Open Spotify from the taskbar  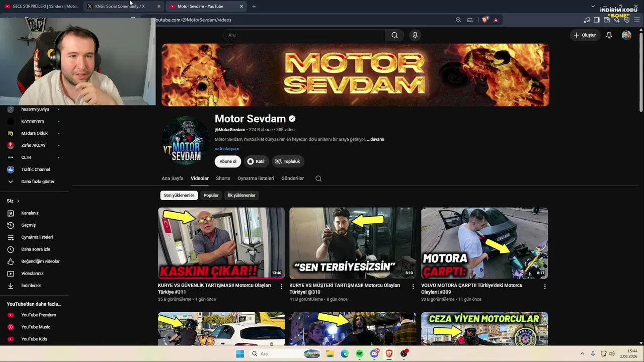coord(359,354)
